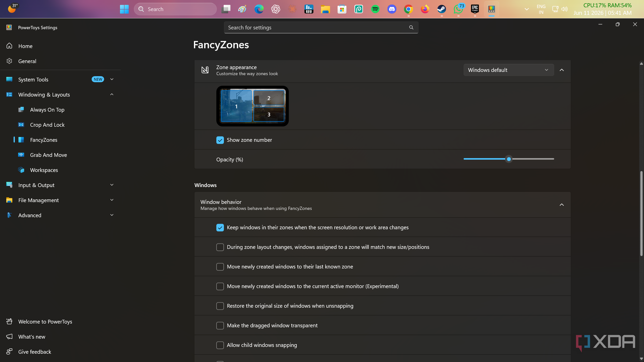Open WhatsApp taskbar icon
Screen dimensions: 644x362
click(x=458, y=9)
